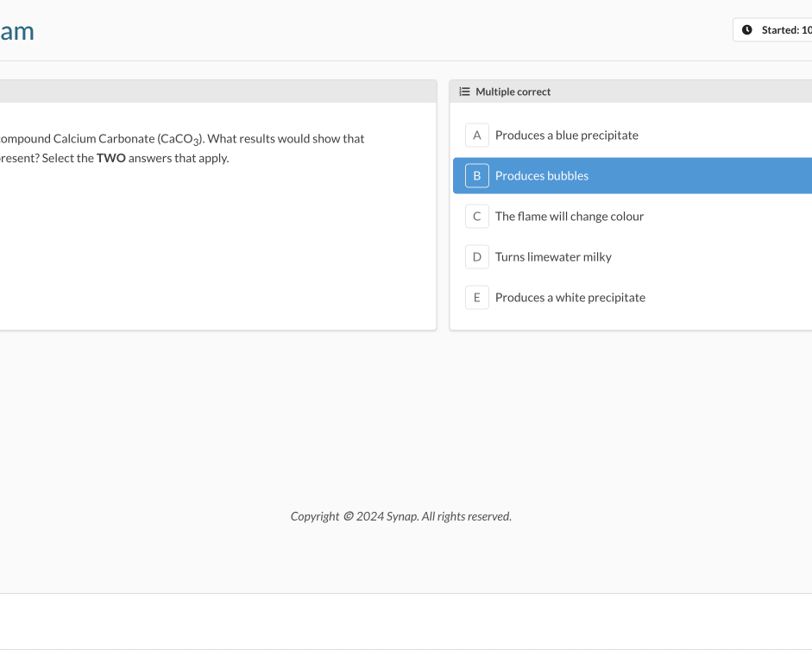Viewport: 812px width, 650px height.
Task: Click the 'Multiple correct' header label
Action: (513, 92)
